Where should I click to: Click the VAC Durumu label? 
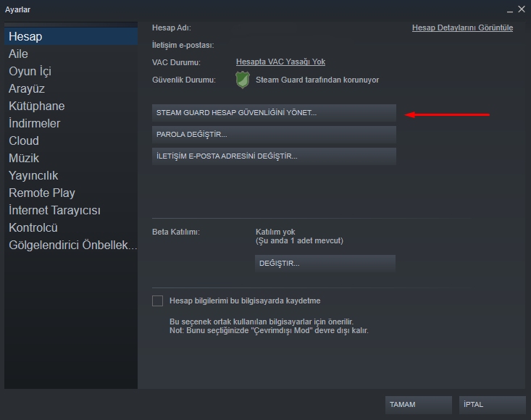point(176,62)
